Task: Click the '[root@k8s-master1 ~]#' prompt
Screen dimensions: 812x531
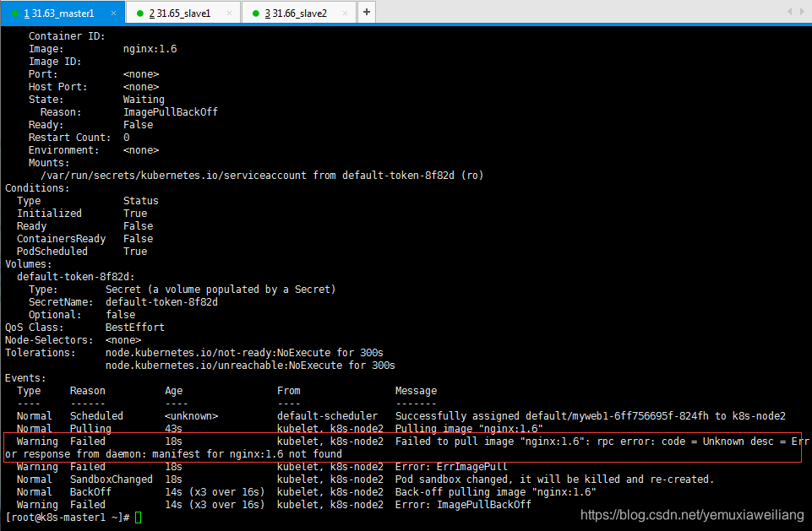Action: click(68, 517)
